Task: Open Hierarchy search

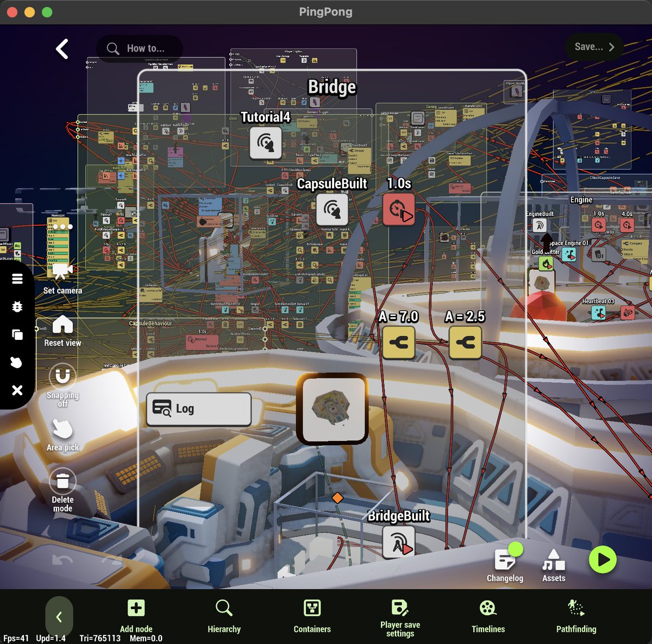Action: (x=224, y=616)
